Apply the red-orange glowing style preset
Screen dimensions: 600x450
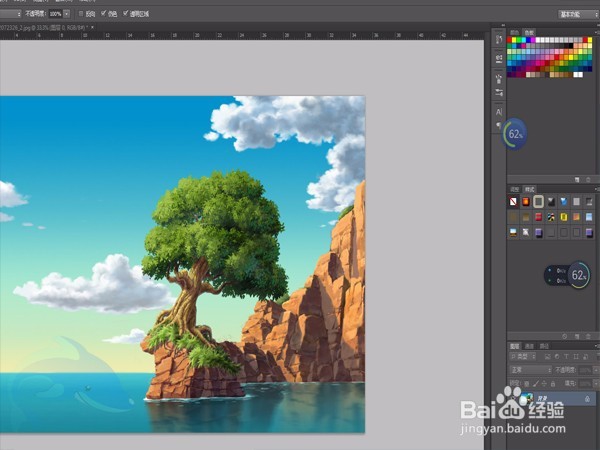(x=526, y=201)
